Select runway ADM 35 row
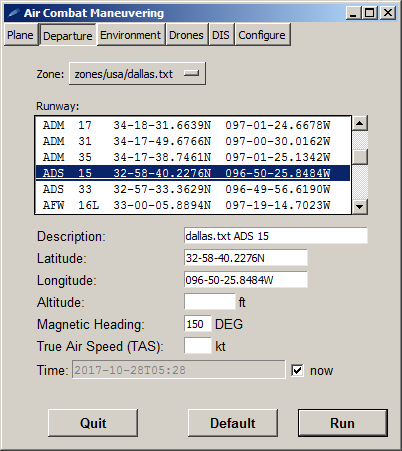This screenshot has height=451, width=402. pyautogui.click(x=193, y=157)
